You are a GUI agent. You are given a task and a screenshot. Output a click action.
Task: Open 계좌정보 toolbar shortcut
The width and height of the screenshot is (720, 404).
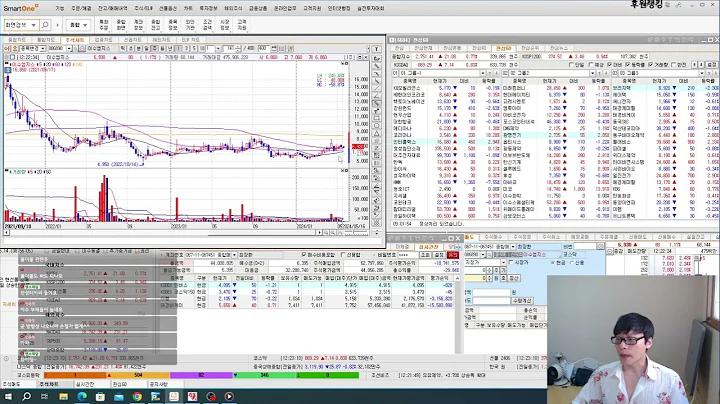coord(139,25)
